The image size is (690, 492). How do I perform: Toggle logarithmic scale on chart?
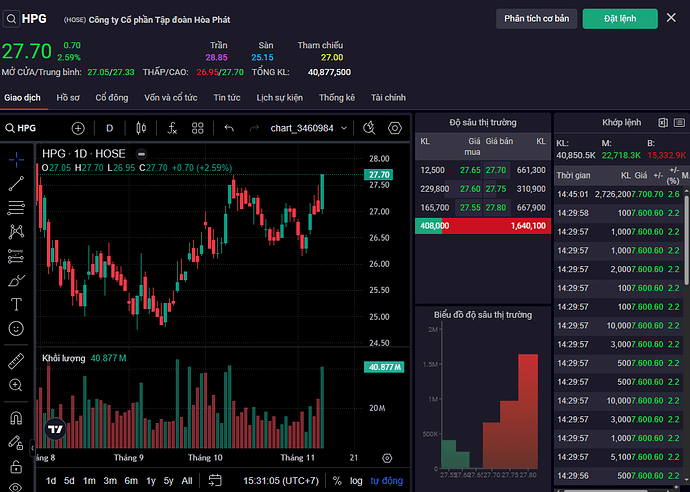pyautogui.click(x=357, y=481)
